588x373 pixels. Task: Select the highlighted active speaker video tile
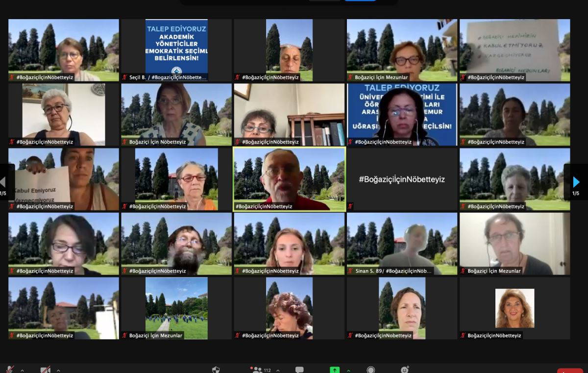point(289,179)
